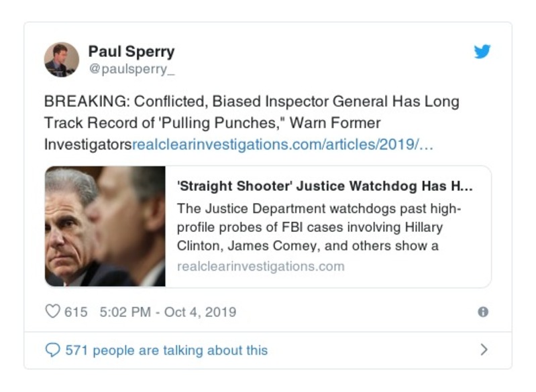Viewport: 536px width, 392px height.
Task: Open the tweet info circle icon
Action: [482, 312]
